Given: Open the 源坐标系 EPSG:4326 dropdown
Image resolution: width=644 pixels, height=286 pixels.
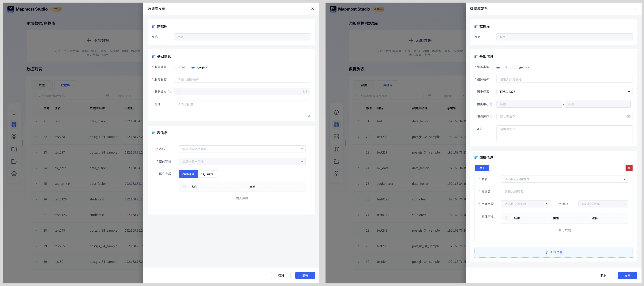Looking at the screenshot, I should 564,91.
